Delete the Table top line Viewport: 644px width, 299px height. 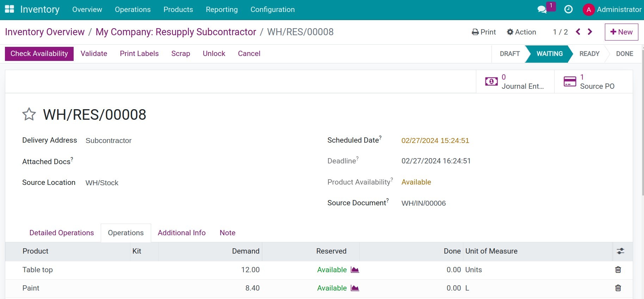coord(618,270)
